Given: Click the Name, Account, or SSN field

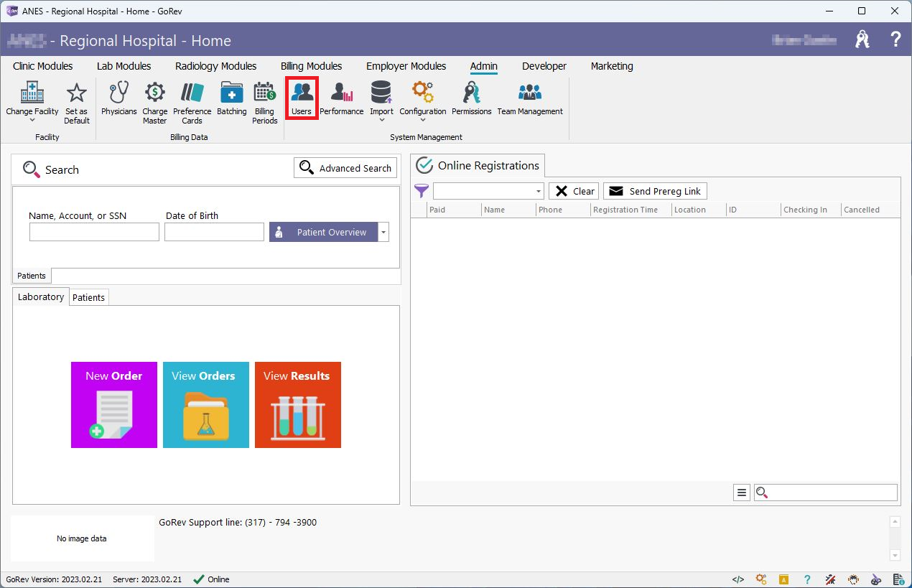Looking at the screenshot, I should click(x=94, y=232).
